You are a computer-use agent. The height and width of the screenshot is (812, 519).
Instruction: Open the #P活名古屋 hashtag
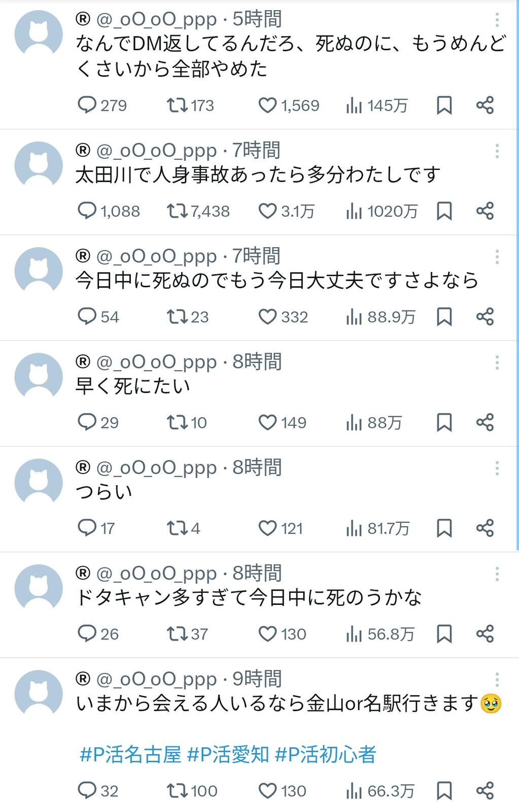pos(130,755)
